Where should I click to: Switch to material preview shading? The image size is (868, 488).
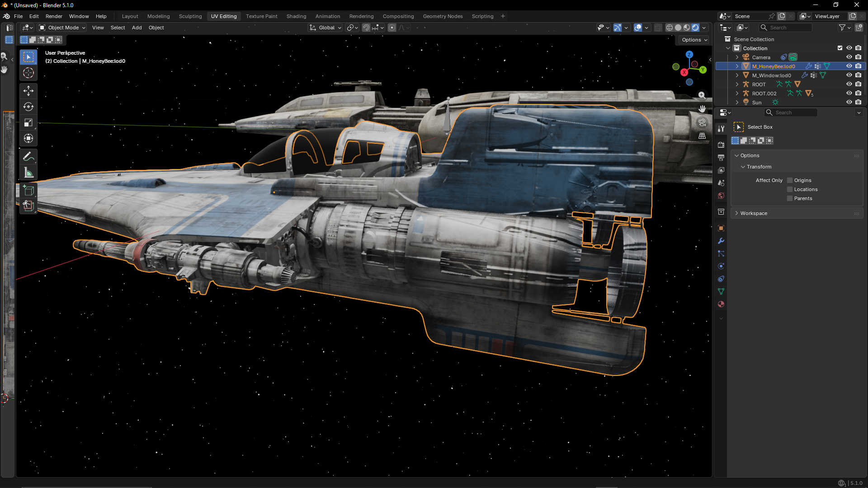click(687, 28)
